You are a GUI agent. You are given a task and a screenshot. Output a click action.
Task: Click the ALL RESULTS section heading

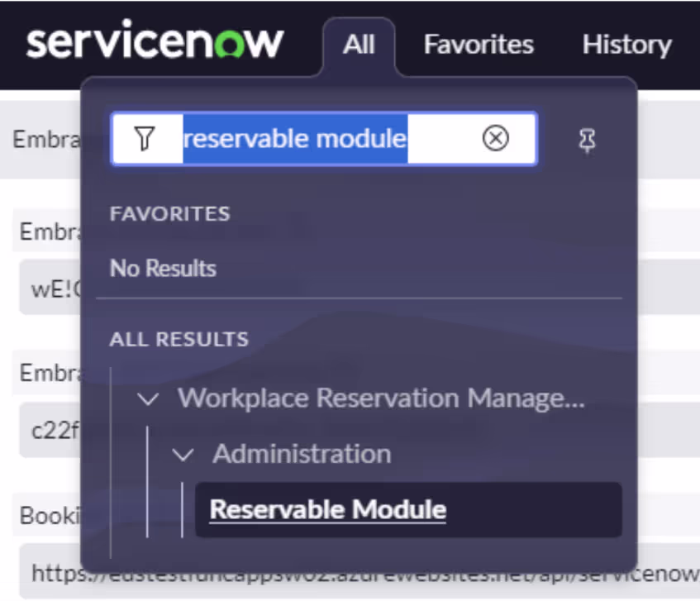pyautogui.click(x=179, y=339)
